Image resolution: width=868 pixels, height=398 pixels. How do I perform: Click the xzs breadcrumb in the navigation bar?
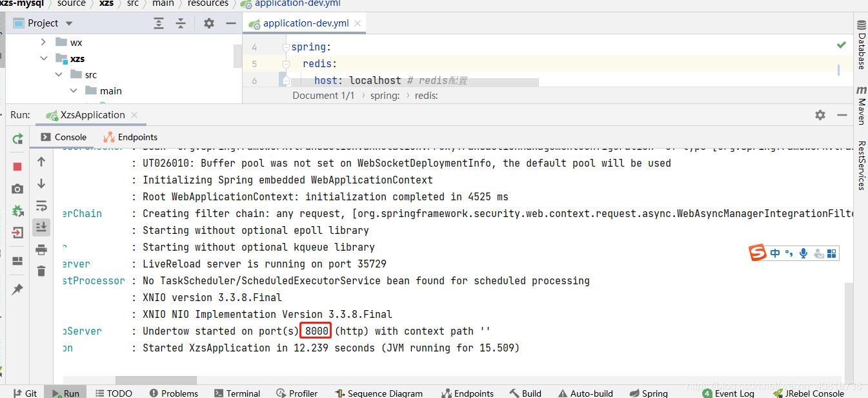[x=105, y=3]
